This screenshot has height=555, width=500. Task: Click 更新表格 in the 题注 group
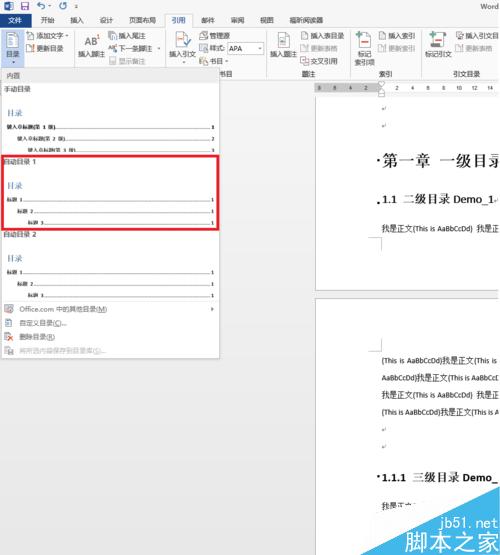pos(319,48)
